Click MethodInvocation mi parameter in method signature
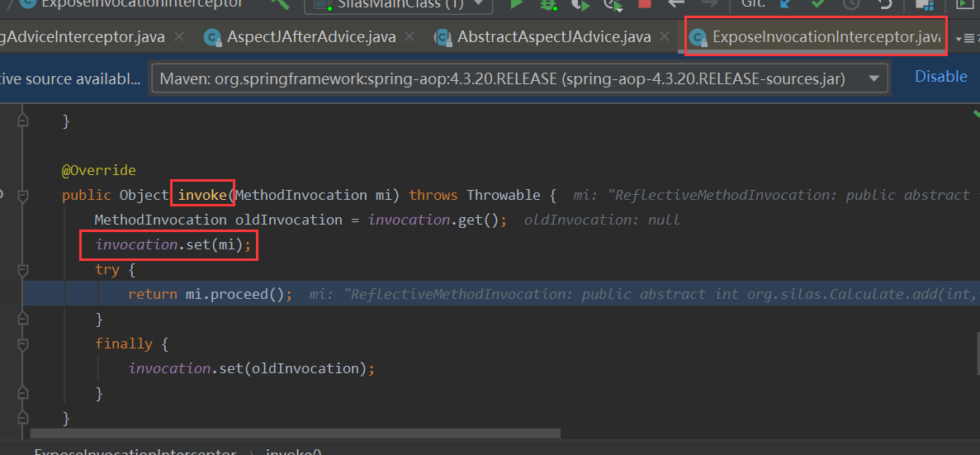 point(317,195)
